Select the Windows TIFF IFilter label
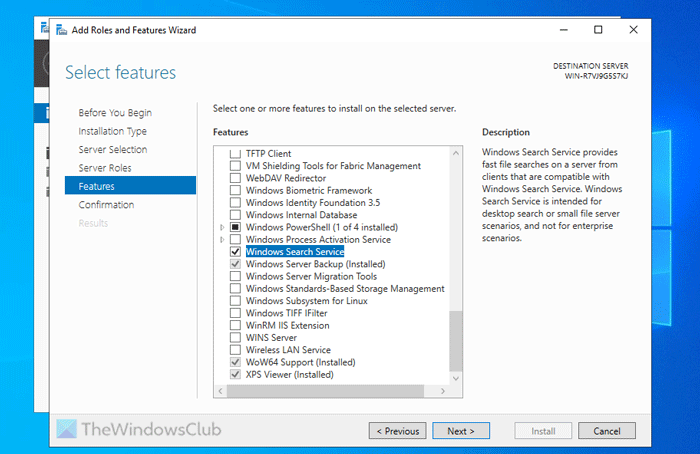The image size is (700, 454). click(x=286, y=313)
